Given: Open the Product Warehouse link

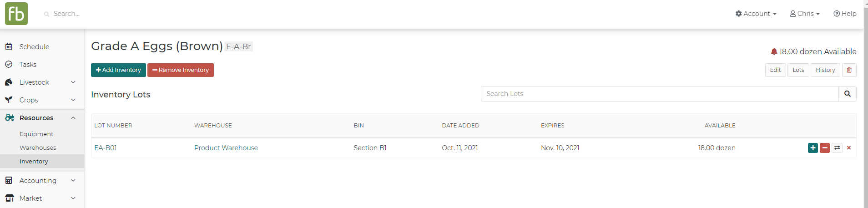Looking at the screenshot, I should 226,148.
